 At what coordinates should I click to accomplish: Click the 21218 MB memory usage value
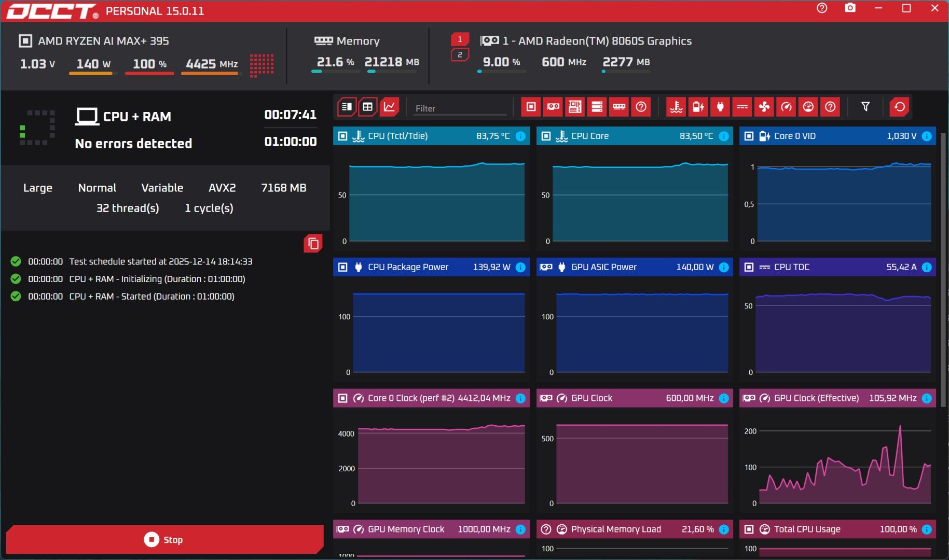[392, 62]
